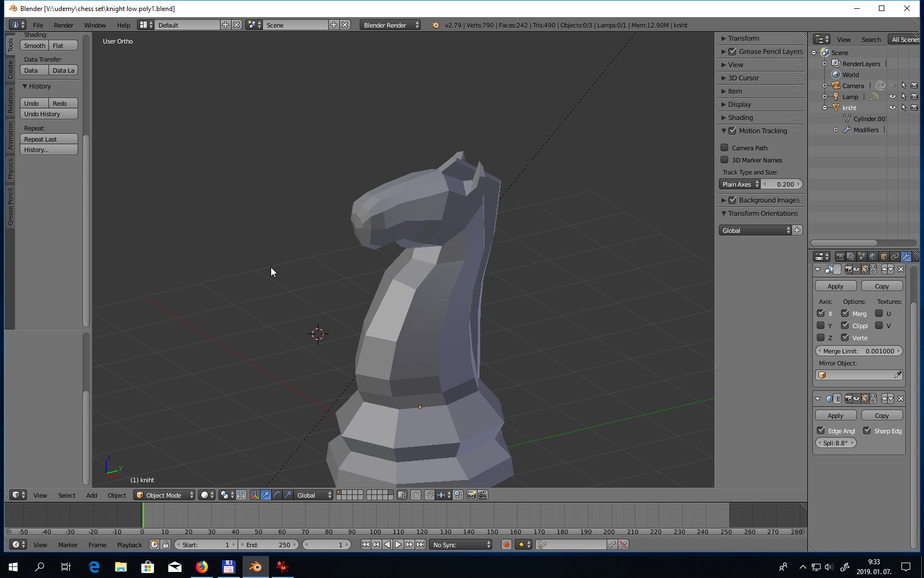Expand the Modifiers item in outliner
Screen dimensions: 924x578
[835, 130]
